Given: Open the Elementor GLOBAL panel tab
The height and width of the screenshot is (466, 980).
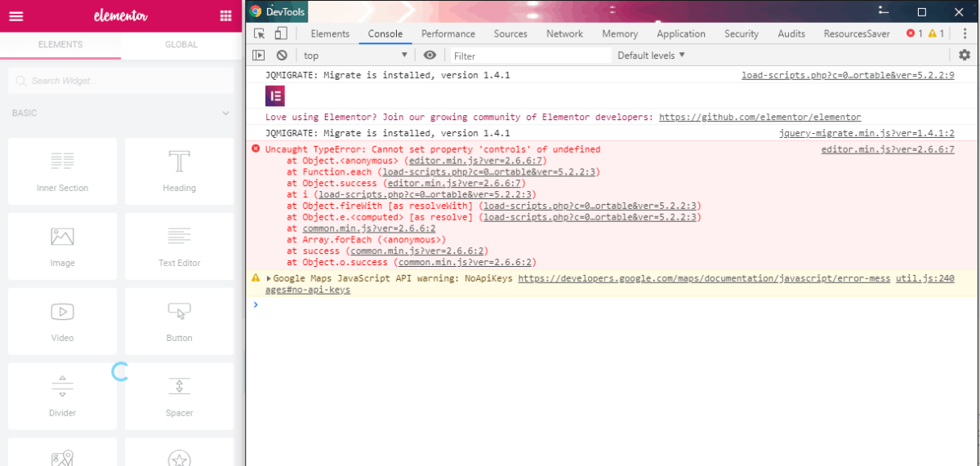Looking at the screenshot, I should [x=181, y=45].
